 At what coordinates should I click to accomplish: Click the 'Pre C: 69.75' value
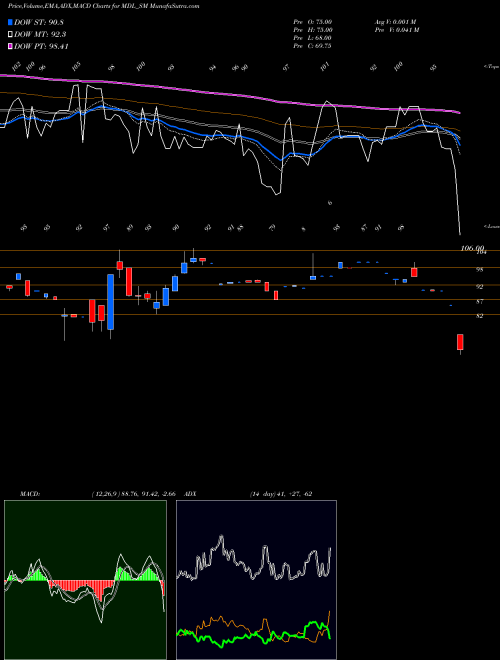coord(313,46)
